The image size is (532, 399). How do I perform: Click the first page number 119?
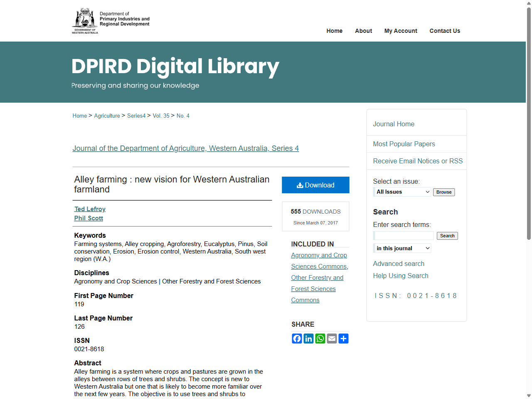pos(79,304)
